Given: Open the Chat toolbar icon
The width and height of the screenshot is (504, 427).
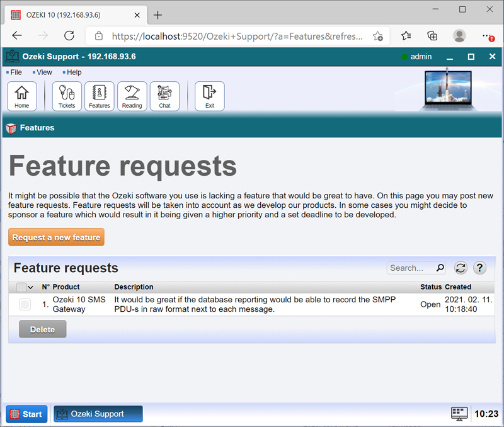Looking at the screenshot, I should click(164, 96).
